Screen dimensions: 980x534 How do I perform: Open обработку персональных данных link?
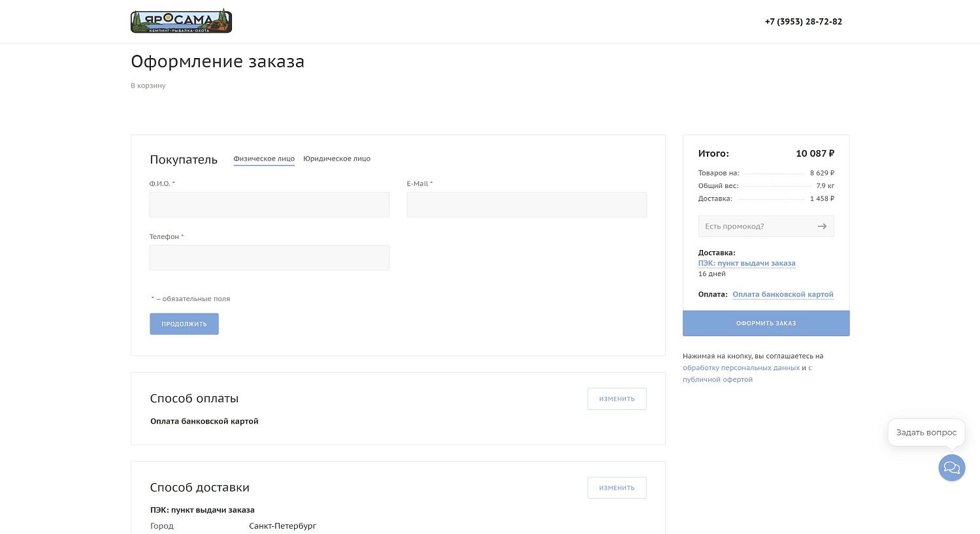tap(741, 368)
